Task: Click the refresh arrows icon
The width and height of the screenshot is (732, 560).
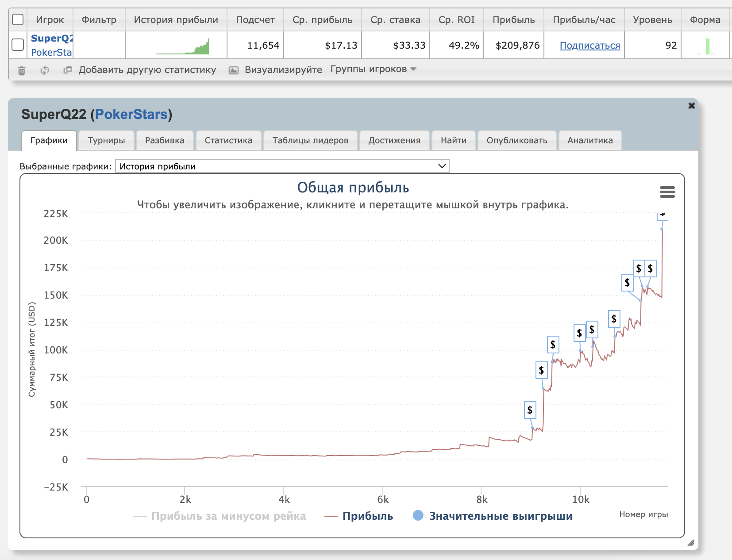Action: tap(45, 70)
